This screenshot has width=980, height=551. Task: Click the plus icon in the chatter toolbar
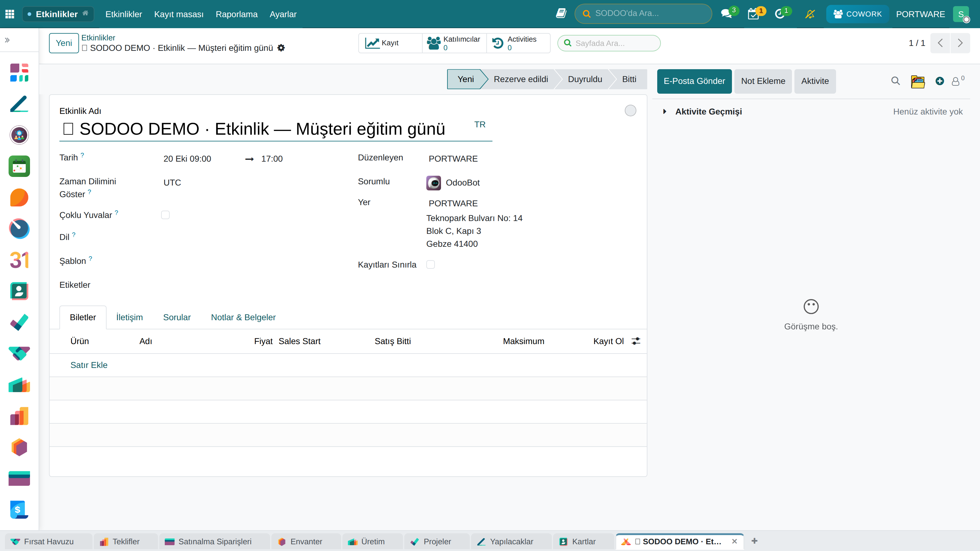[x=940, y=81]
